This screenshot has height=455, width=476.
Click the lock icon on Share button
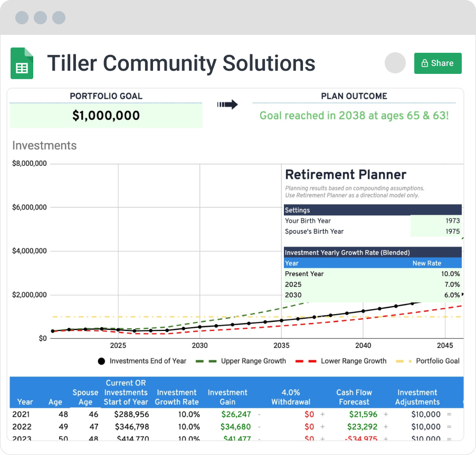[x=425, y=63]
